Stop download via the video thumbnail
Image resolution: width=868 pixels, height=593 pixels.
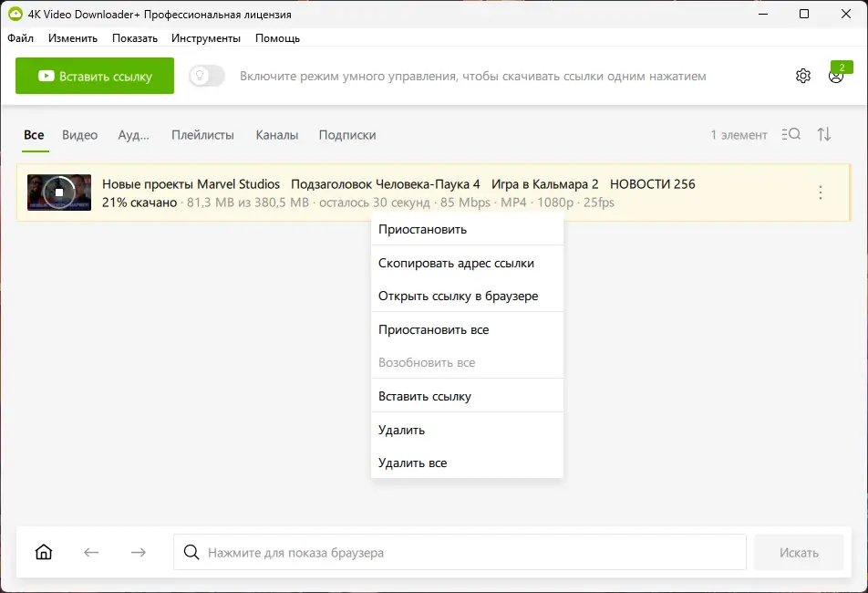coord(59,192)
